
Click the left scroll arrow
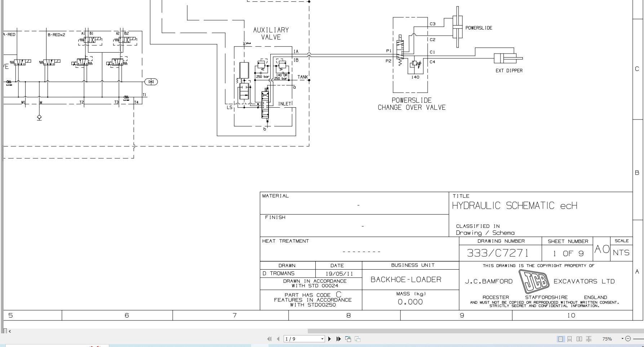[x=10, y=331]
